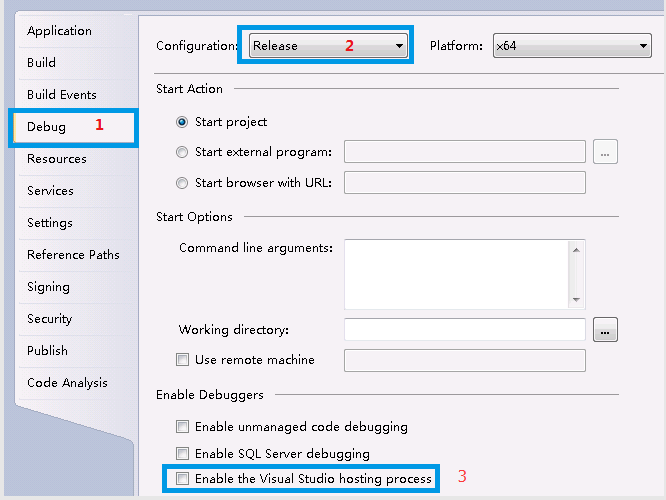Screen dimensions: 666x500
Task: Browse for external program with ellipsis button
Action: [605, 152]
